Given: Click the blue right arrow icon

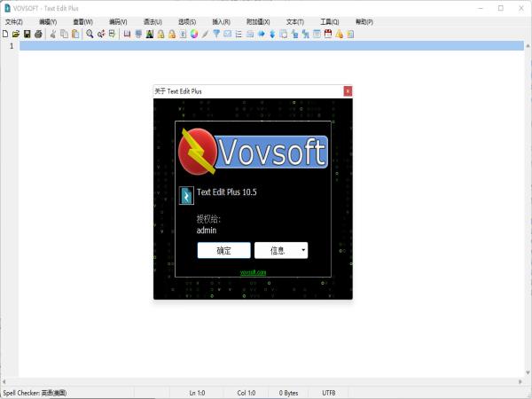Looking at the screenshot, I should coord(261,34).
